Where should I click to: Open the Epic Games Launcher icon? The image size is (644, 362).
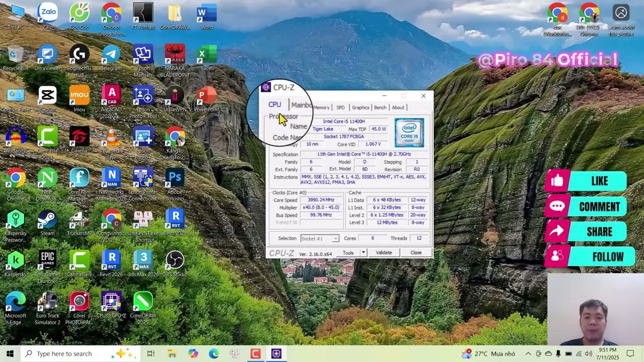tap(47, 267)
